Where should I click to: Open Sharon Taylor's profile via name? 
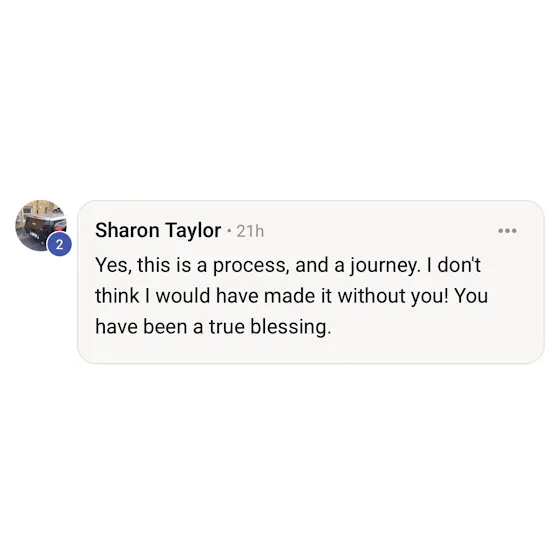click(158, 230)
